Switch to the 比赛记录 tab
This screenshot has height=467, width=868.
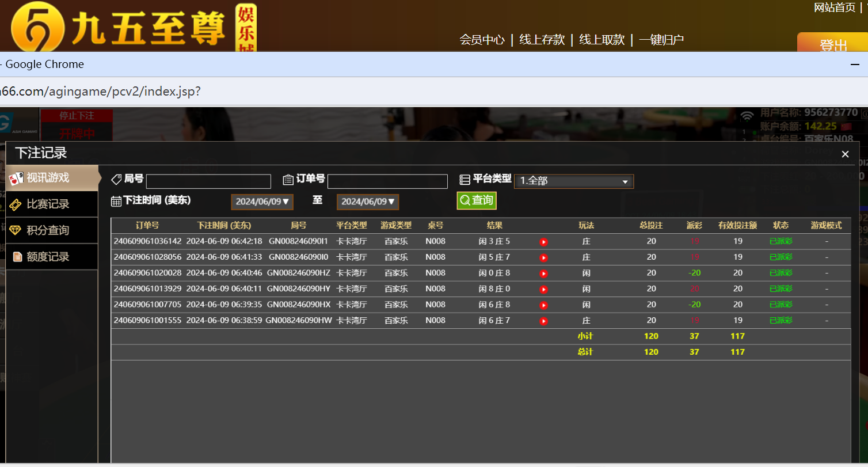tap(48, 204)
